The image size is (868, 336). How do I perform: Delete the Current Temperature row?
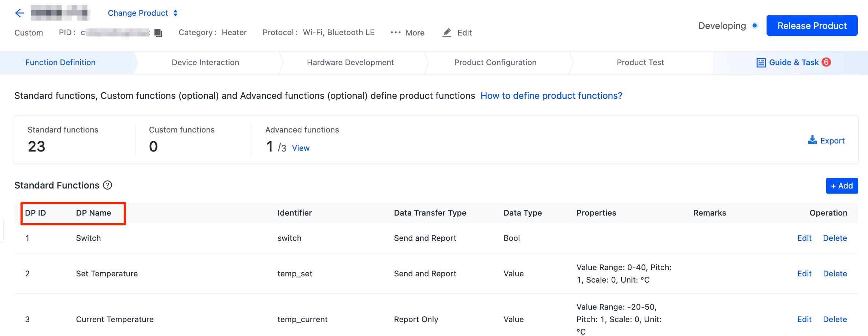pyautogui.click(x=835, y=319)
